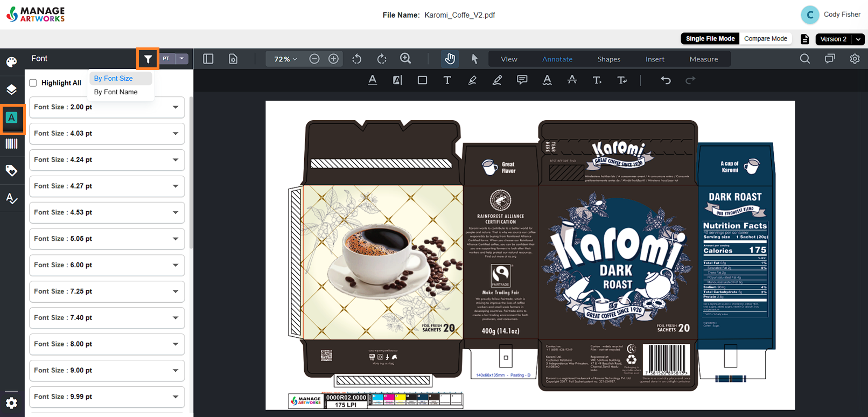The width and height of the screenshot is (868, 417).
Task: Select the arrow pointer tool
Action: [x=474, y=59]
